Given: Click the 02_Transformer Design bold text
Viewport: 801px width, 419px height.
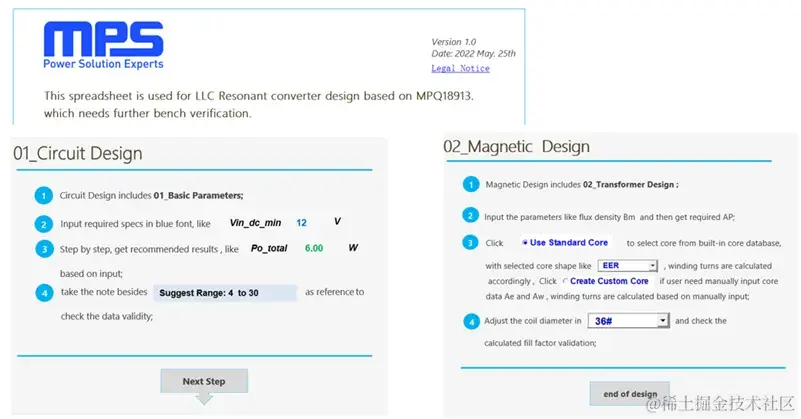Looking at the screenshot, I should (630, 184).
